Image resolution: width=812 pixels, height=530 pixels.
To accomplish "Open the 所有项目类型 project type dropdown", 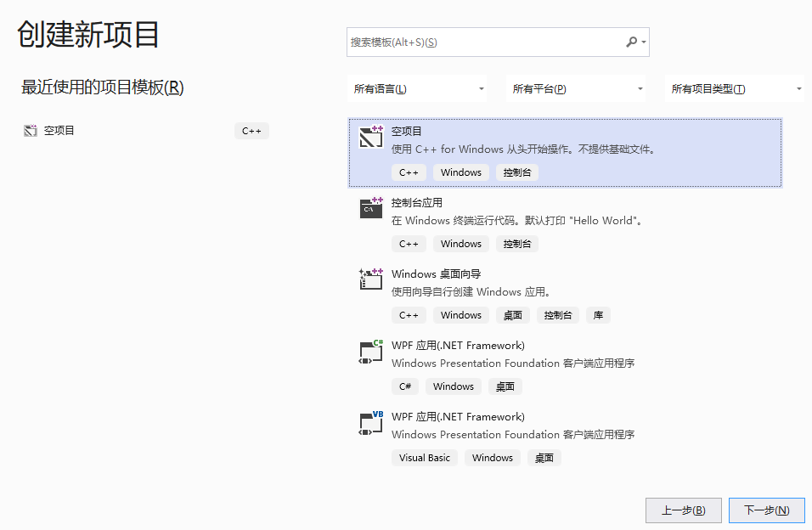I will click(x=735, y=88).
